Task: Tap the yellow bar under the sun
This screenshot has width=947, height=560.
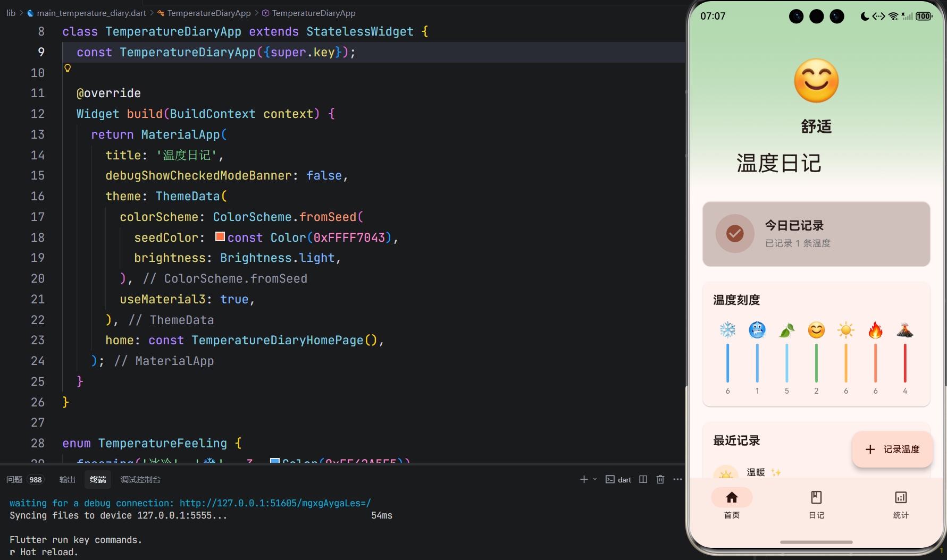Action: tap(846, 363)
